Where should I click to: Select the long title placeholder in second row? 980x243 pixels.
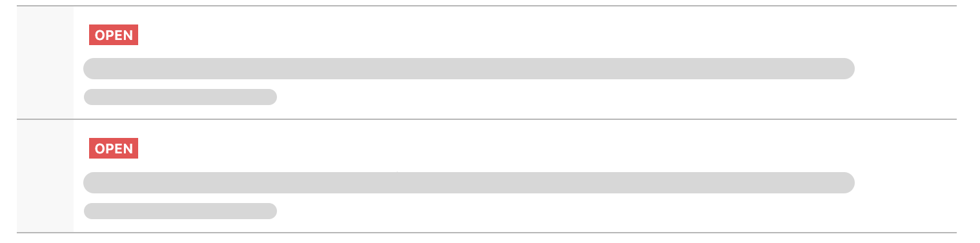tap(469, 182)
